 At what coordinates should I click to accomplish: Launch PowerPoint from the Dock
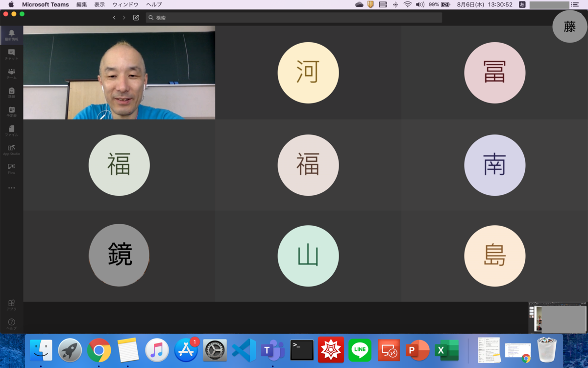coord(417,351)
